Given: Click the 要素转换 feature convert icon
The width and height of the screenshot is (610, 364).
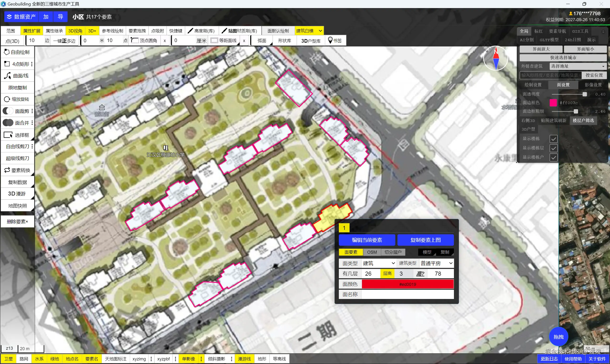Looking at the screenshot, I should pos(7,170).
